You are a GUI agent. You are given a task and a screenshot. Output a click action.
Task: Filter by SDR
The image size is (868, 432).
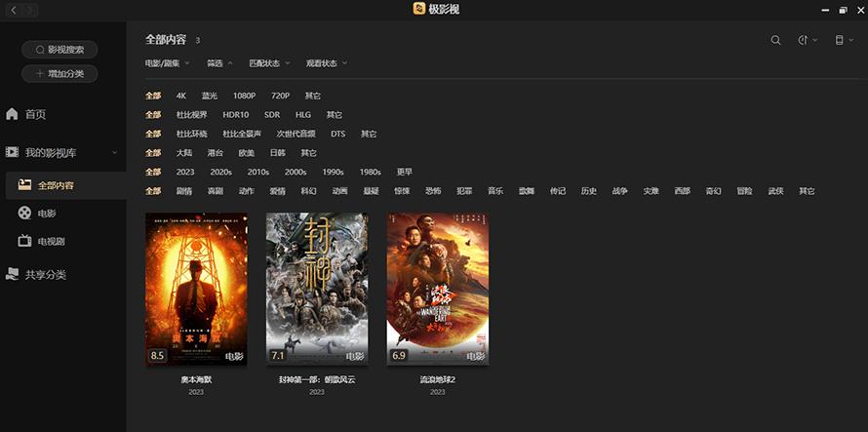272,115
